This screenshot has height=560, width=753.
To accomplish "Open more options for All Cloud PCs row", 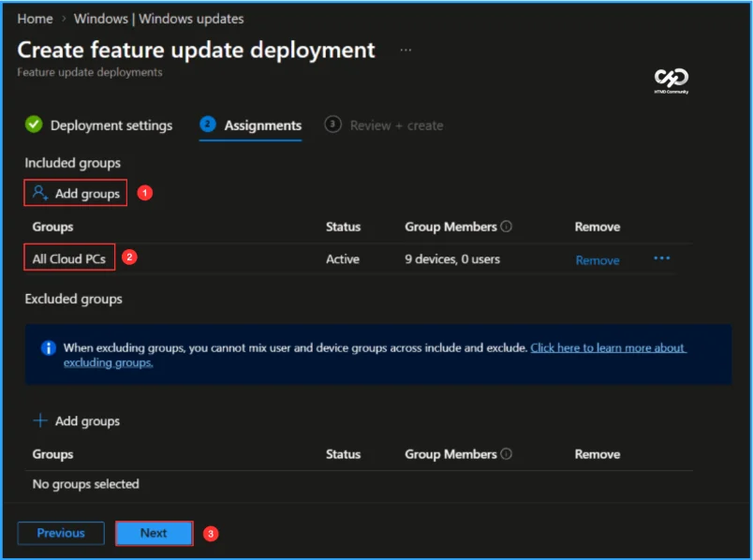I will pos(662,258).
